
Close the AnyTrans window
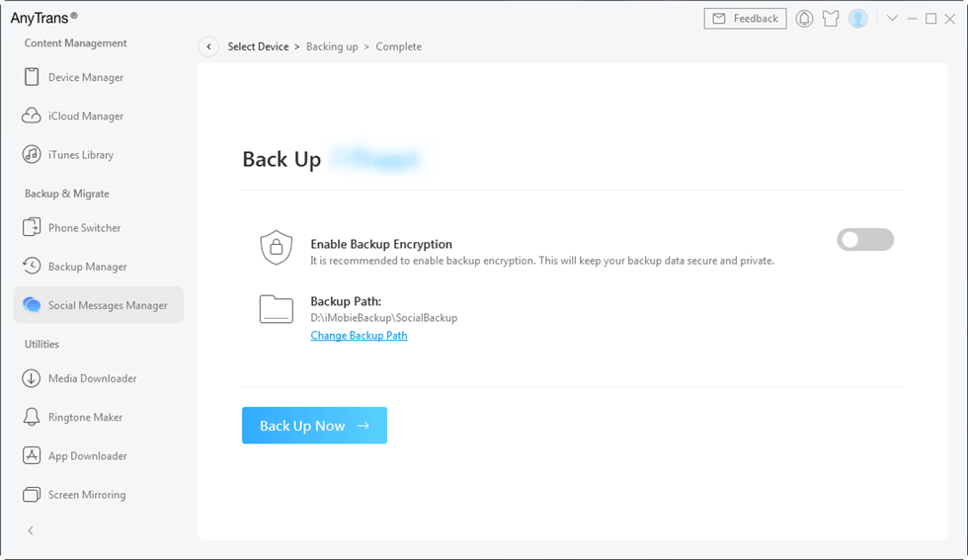[x=950, y=19]
